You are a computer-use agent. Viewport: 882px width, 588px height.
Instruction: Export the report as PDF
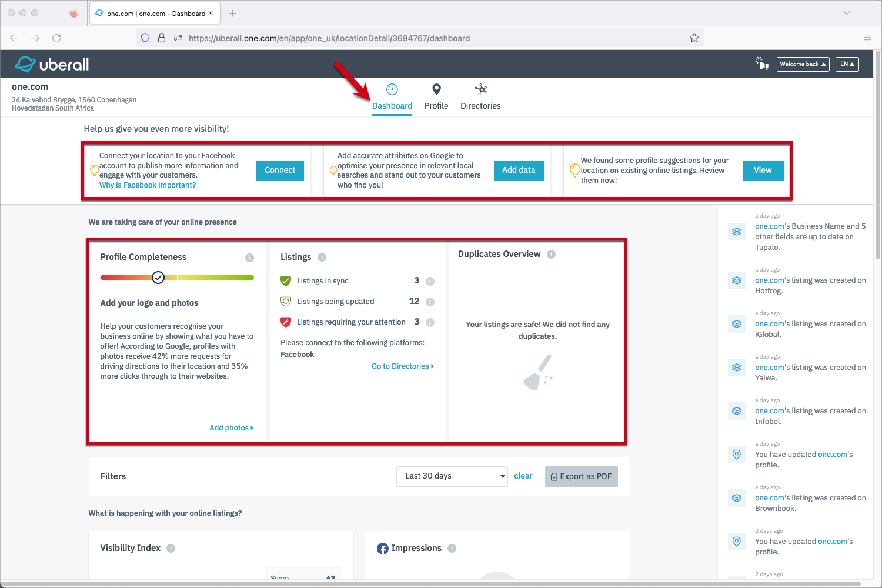point(581,476)
